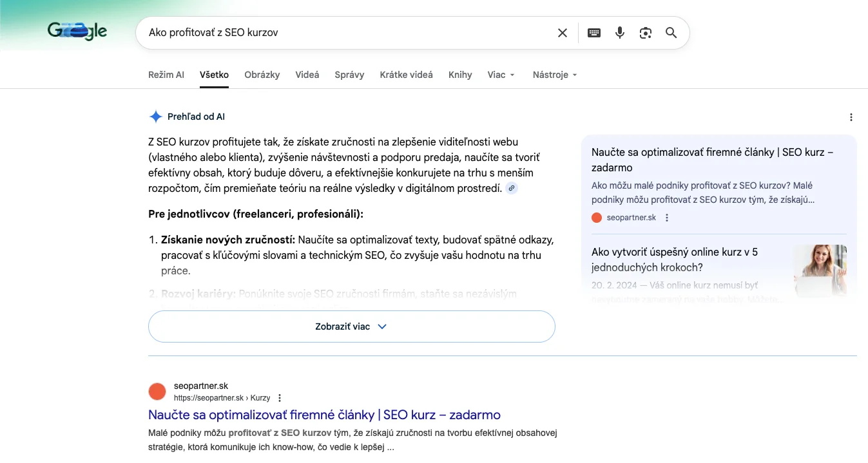Open the 'Ako vytvoriť úspešný online kurz' source card
868x463 pixels.
coord(674,260)
